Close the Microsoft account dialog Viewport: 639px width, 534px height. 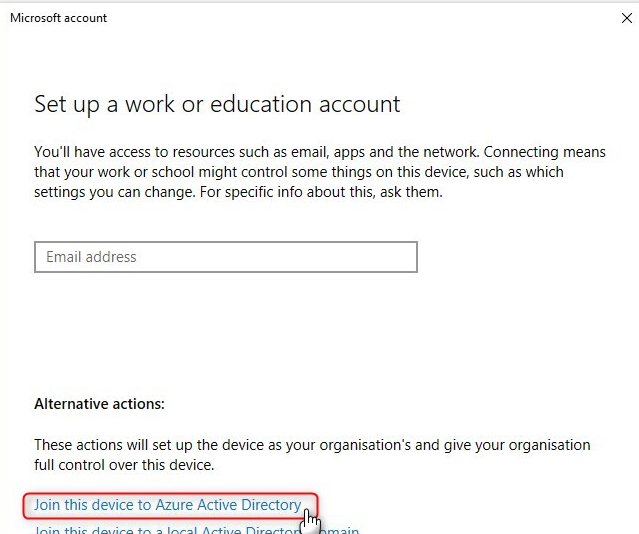click(x=627, y=18)
